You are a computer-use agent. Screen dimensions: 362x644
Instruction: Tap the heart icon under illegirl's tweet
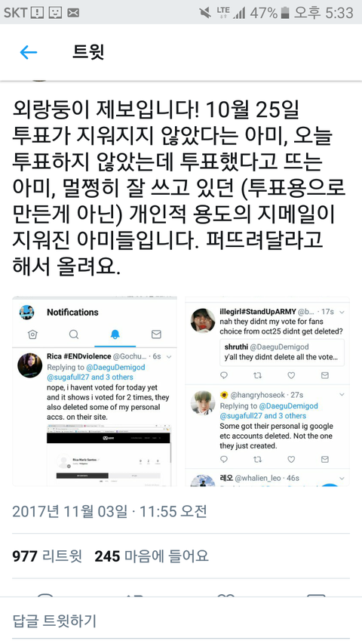(x=291, y=375)
